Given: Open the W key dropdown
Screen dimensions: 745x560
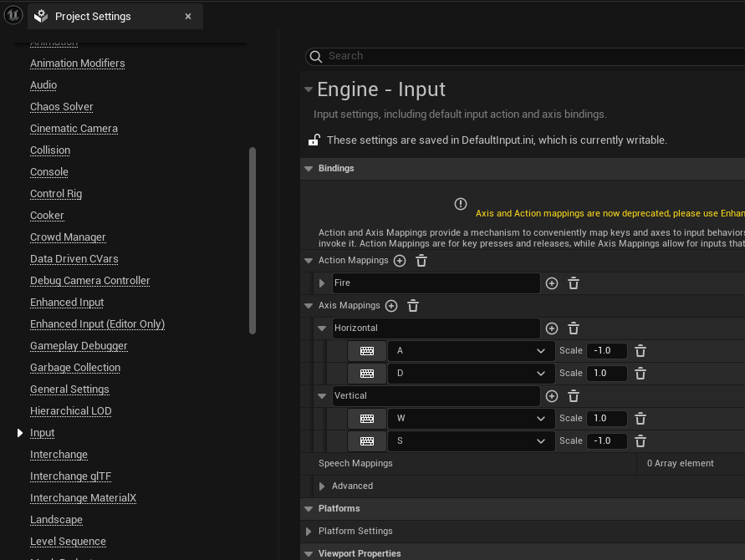Looking at the screenshot, I should [x=472, y=419].
